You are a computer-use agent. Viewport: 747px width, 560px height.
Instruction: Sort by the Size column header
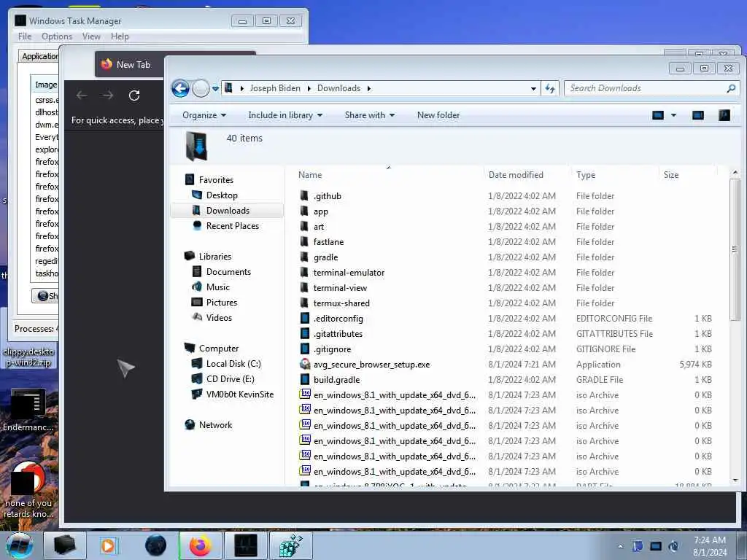point(671,175)
